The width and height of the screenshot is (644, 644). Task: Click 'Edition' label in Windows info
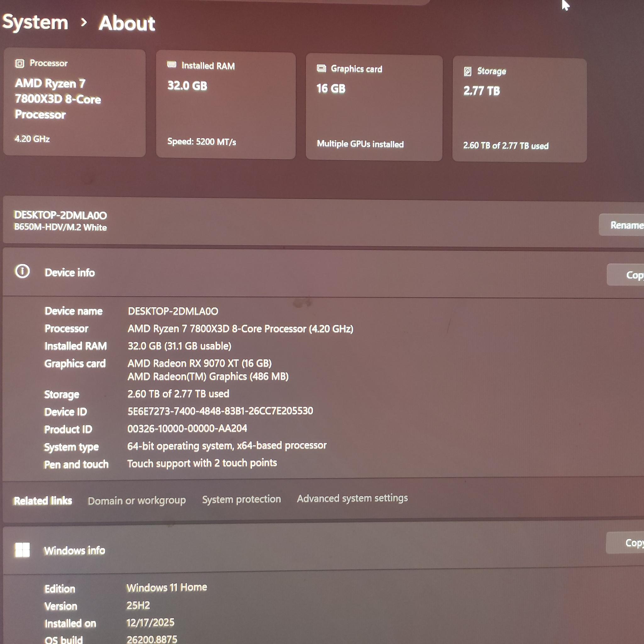point(60,589)
